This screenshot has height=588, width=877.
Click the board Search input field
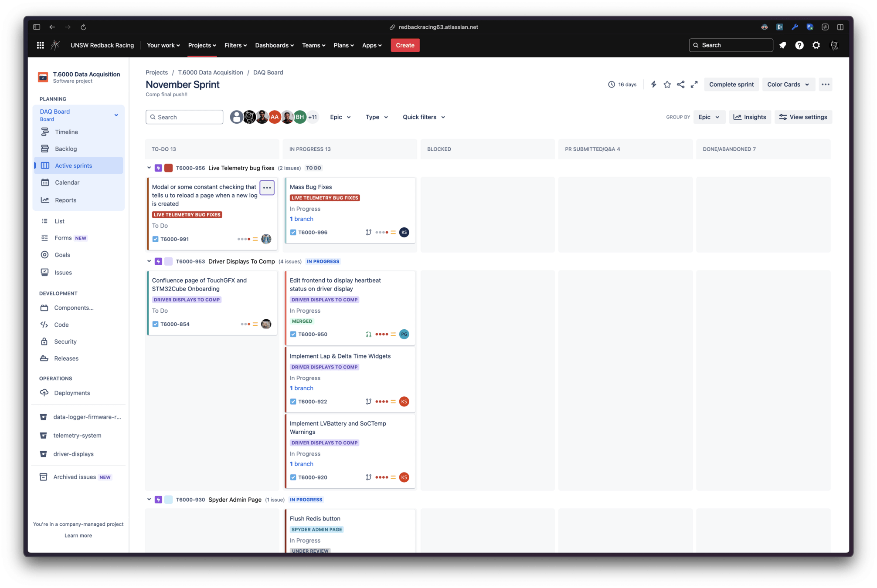[184, 117]
